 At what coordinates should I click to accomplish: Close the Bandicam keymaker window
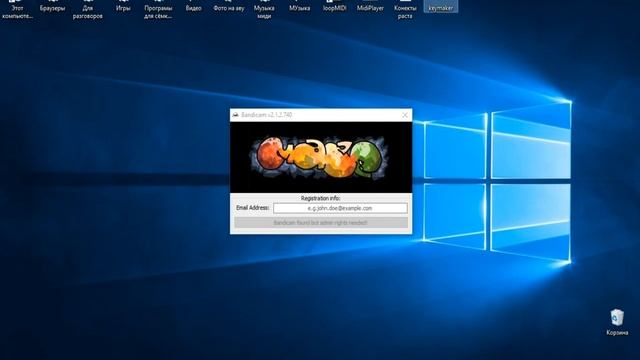pyautogui.click(x=405, y=115)
